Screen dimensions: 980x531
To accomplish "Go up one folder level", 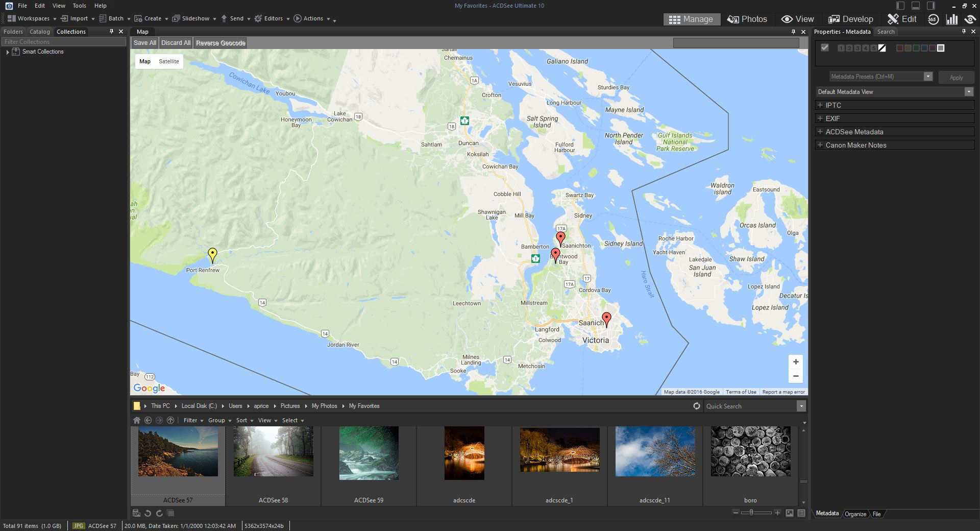I will point(170,420).
